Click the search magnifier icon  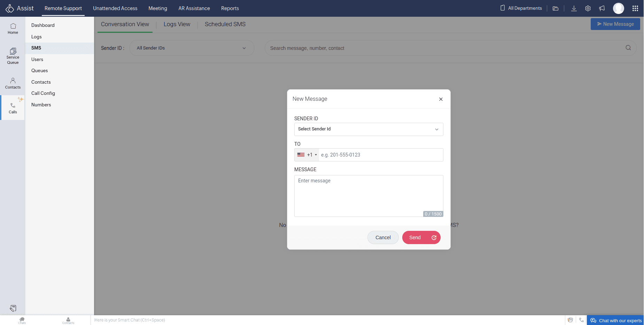click(x=628, y=48)
